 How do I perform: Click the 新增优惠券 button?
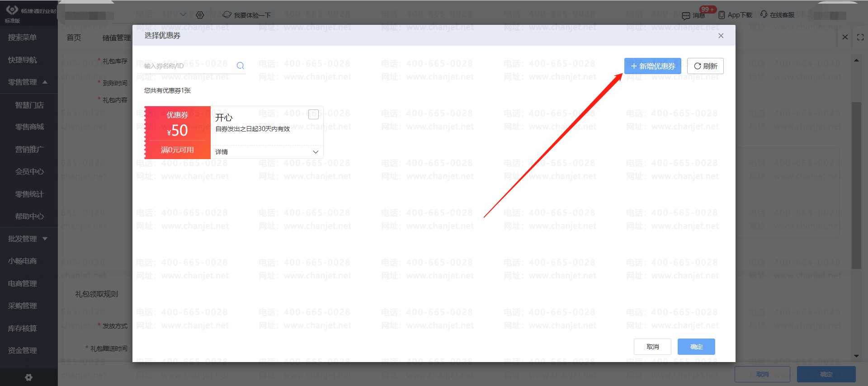point(652,66)
